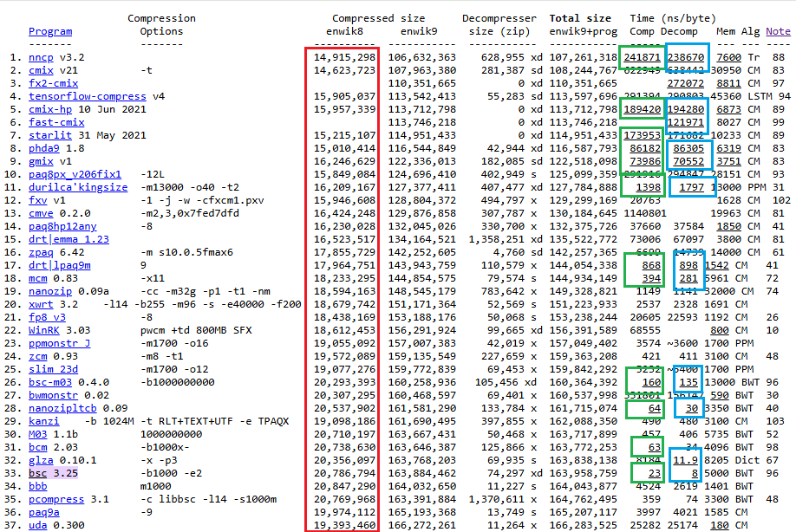Open the 8811 memory link for fx2-cmix
The height and width of the screenshot is (532, 796).
[729, 83]
